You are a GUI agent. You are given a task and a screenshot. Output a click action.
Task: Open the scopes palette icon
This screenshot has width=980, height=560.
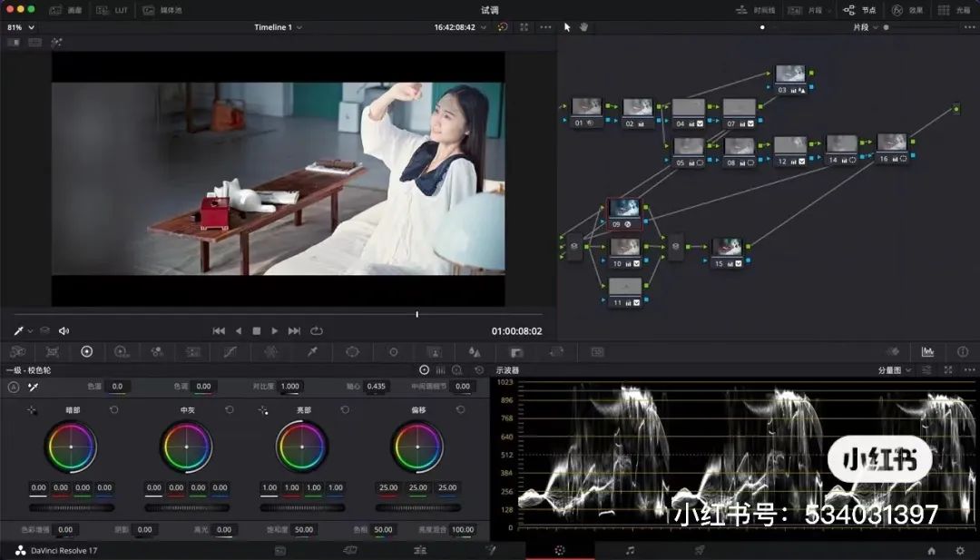coord(927,352)
